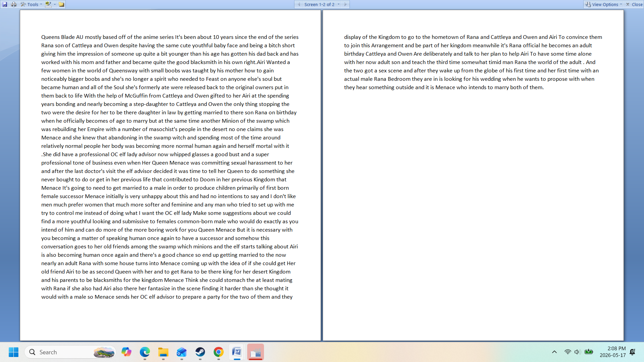Open Microsoft Edge from the taskbar
This screenshot has width=644, height=362.
pos(145,352)
